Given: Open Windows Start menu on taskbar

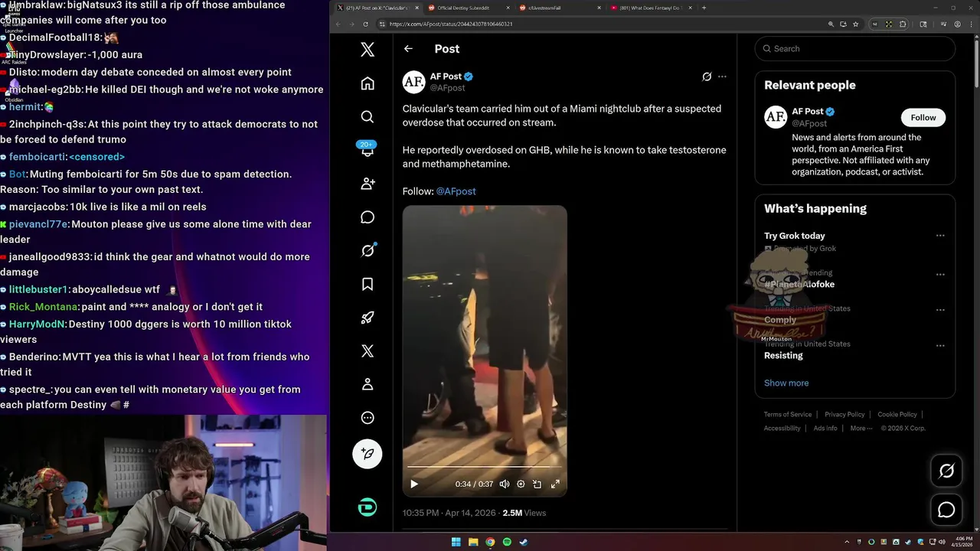Looking at the screenshot, I should [456, 542].
